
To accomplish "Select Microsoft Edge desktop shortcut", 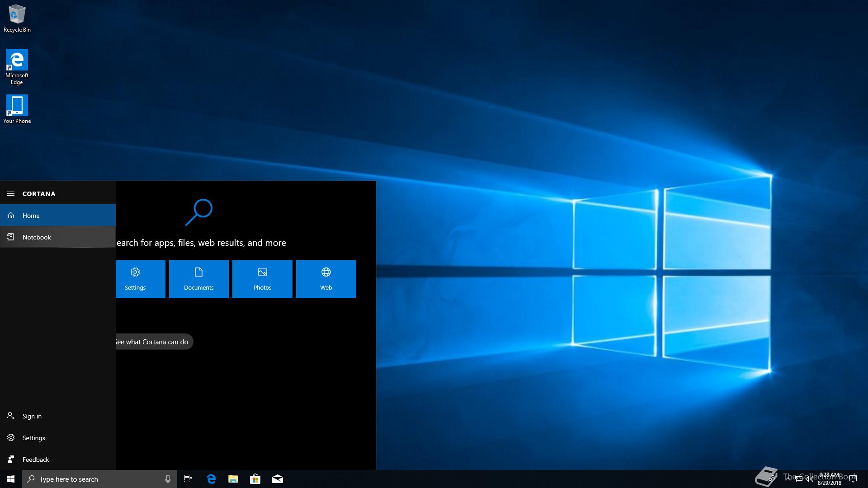I will coord(17,67).
